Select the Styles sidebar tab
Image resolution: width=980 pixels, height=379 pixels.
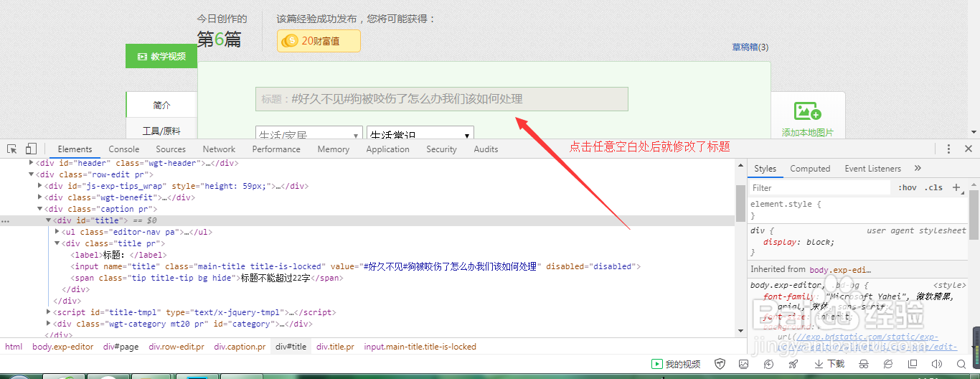765,168
